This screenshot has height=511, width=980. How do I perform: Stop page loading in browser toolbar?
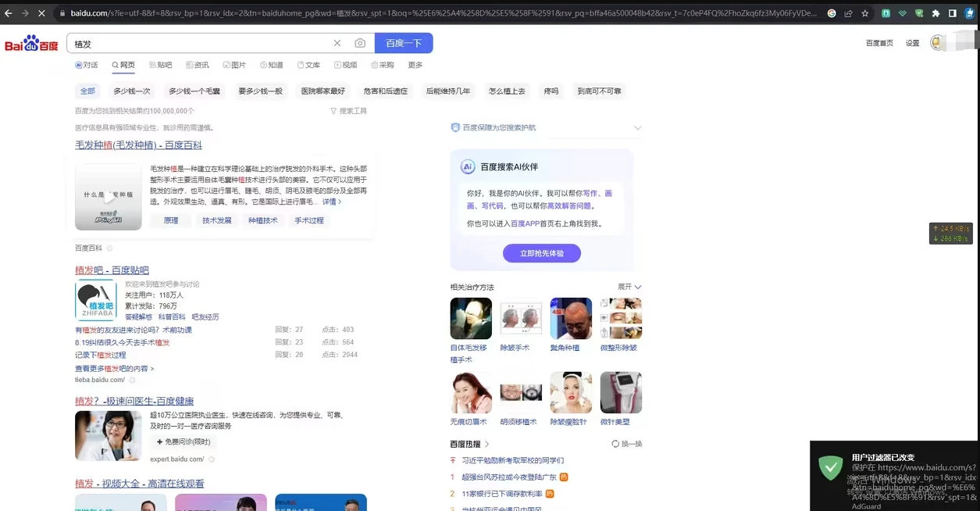41,13
